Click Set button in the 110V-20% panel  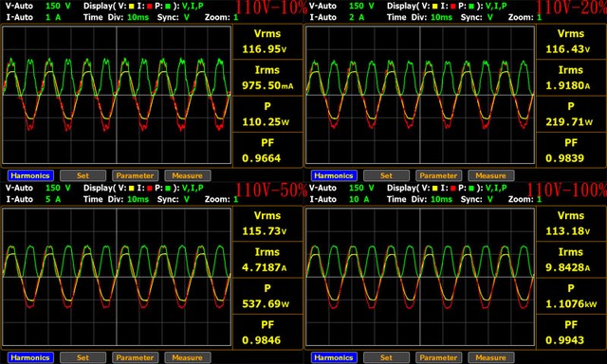pos(386,175)
